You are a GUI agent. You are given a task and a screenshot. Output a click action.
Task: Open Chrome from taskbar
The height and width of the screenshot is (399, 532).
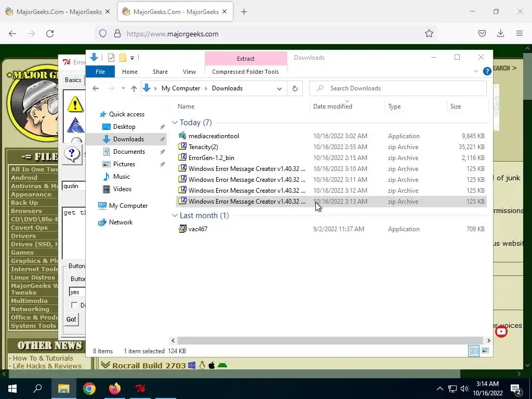click(89, 389)
